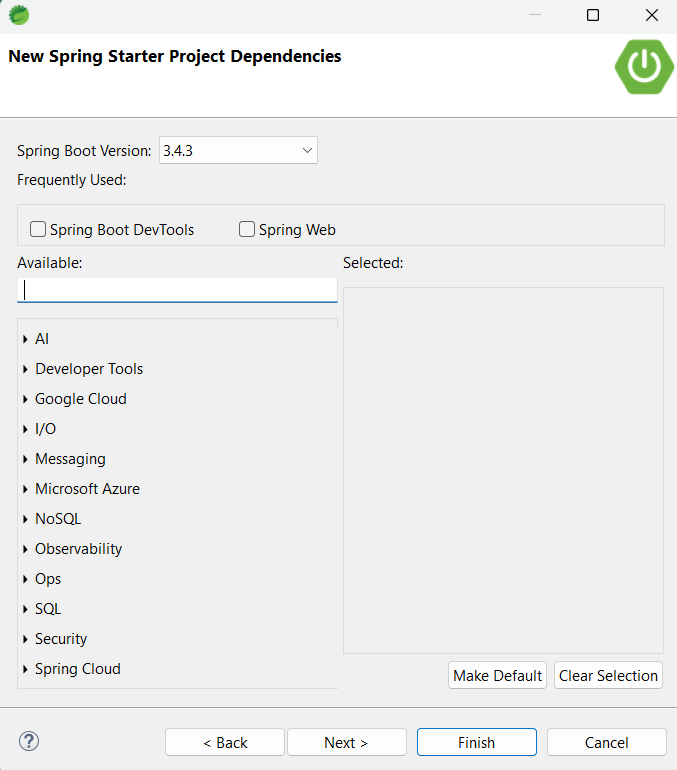Check the Spring Web checkbox

click(247, 229)
